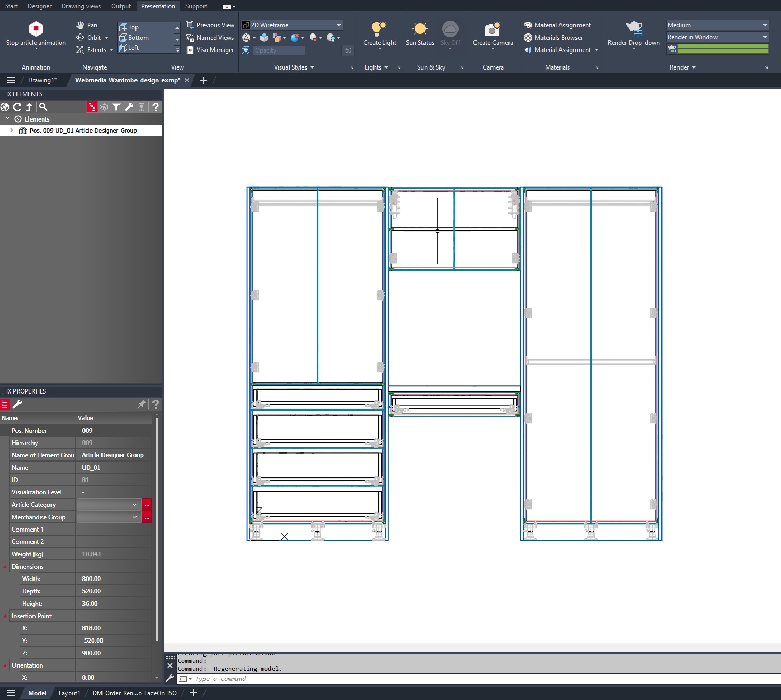The image size is (781, 700).
Task: Refresh the IX Elements tree
Action: (x=17, y=107)
